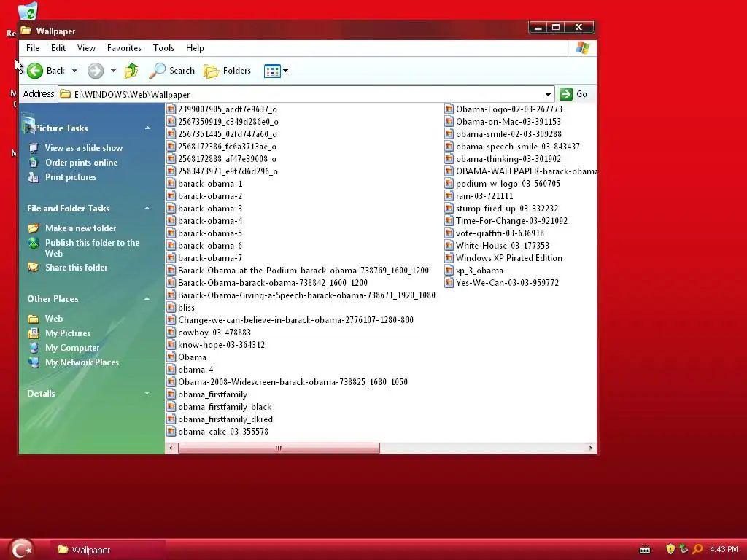Click the Make a new folder icon

pyautogui.click(x=34, y=228)
